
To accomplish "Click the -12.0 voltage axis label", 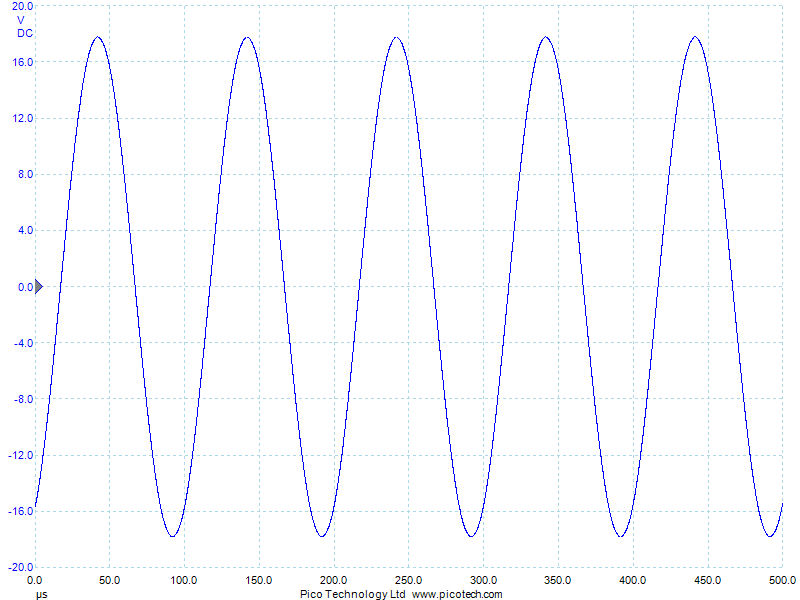I will pos(20,456).
